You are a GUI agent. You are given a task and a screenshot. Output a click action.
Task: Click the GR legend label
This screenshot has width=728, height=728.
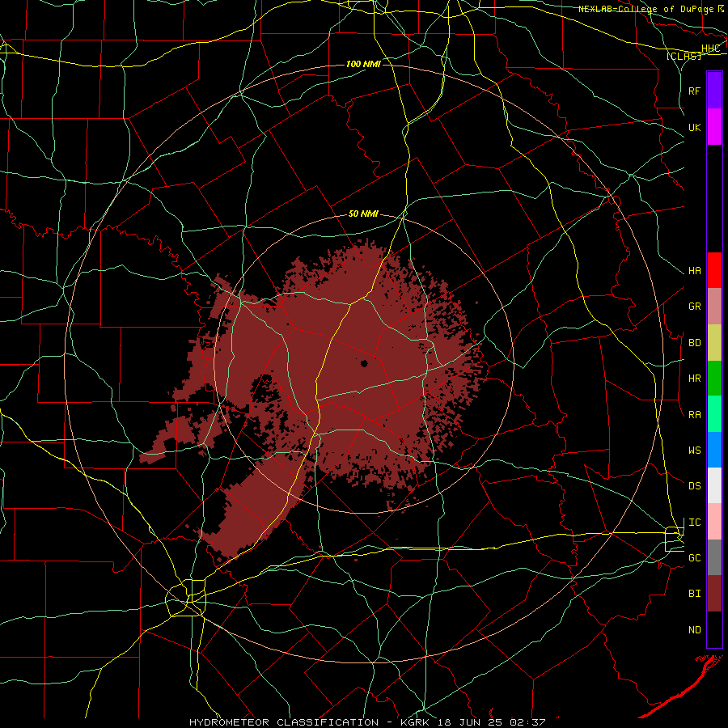(x=695, y=307)
